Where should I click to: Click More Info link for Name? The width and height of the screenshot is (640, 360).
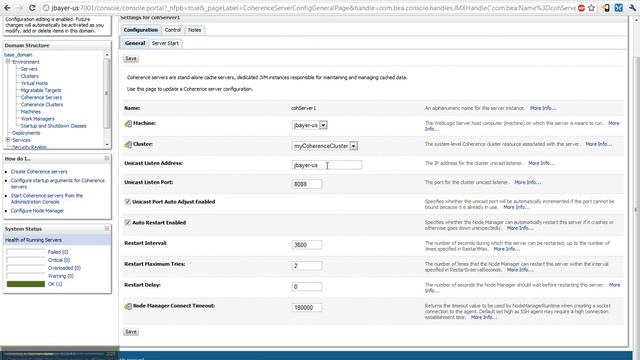coord(542,108)
